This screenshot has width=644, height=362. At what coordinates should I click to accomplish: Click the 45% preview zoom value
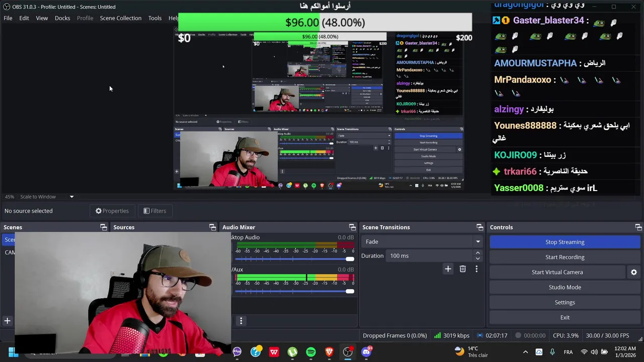[x=10, y=197]
